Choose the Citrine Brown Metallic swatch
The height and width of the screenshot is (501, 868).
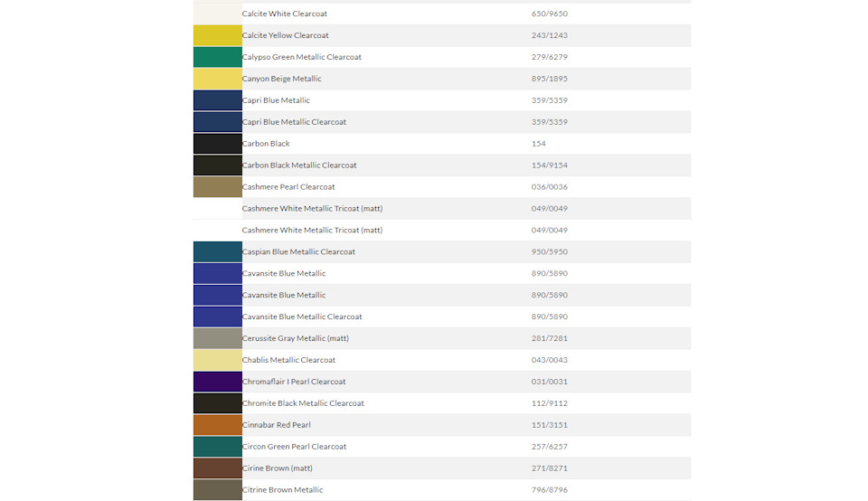(218, 490)
